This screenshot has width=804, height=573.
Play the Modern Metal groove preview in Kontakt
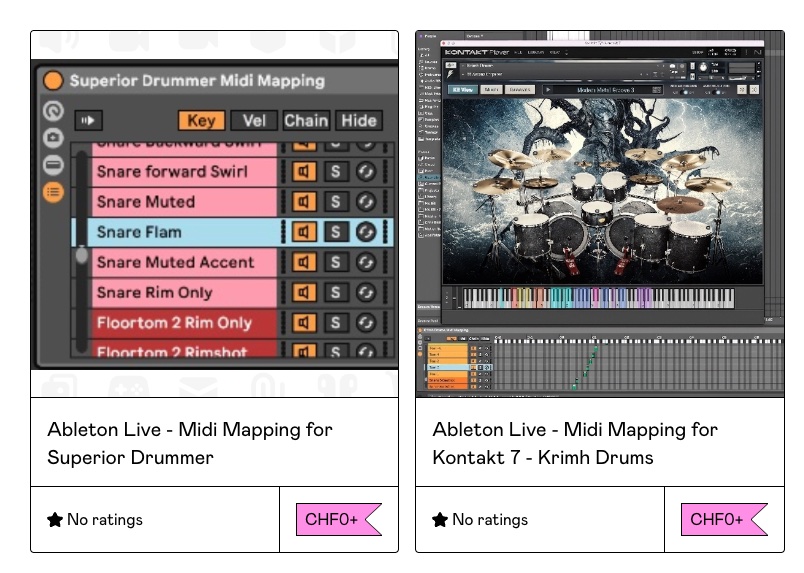[x=548, y=90]
